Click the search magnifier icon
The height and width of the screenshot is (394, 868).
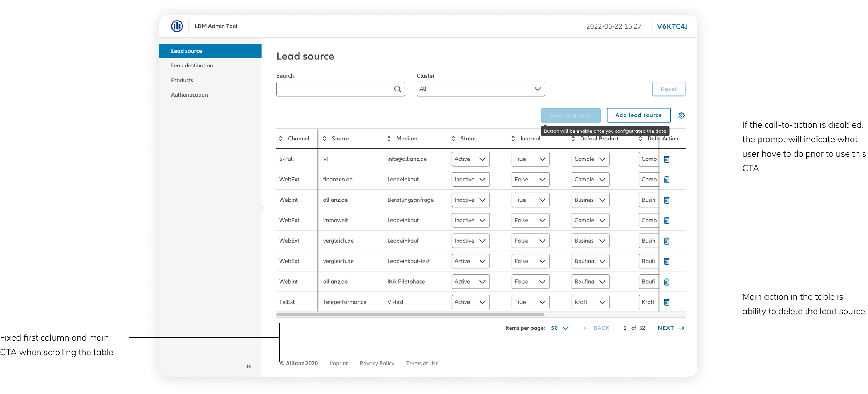point(397,89)
